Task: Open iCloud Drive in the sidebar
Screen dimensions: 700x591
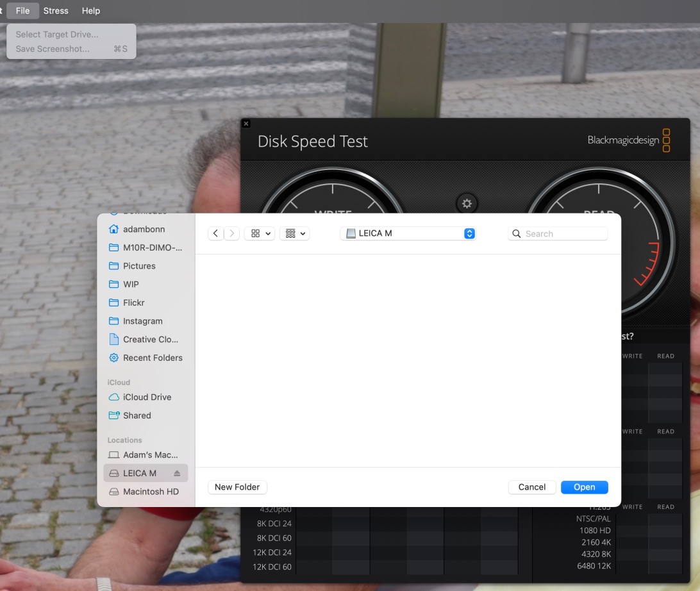Action: [x=147, y=397]
